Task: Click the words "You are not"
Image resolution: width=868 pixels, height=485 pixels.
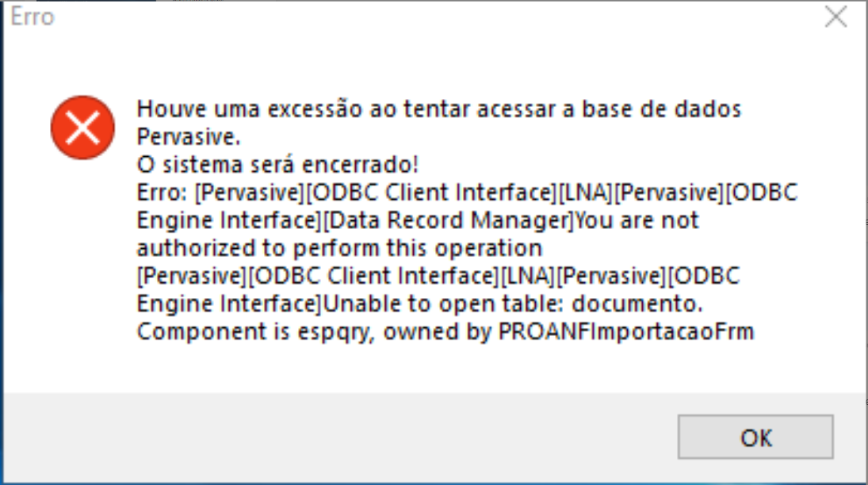Action: (x=637, y=220)
